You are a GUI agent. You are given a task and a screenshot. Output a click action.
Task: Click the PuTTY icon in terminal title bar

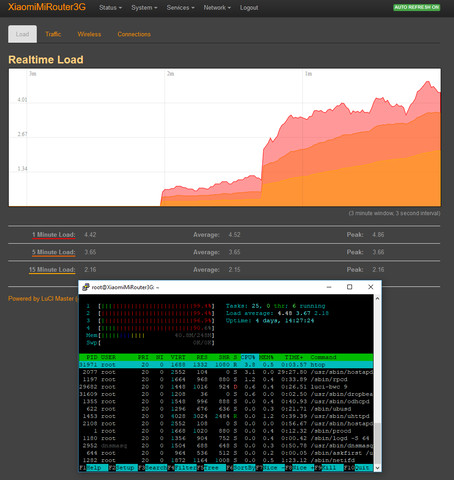[x=86, y=287]
